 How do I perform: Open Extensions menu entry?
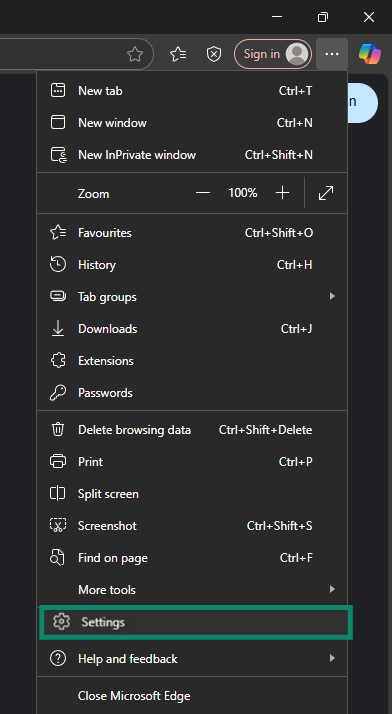[x=192, y=361]
